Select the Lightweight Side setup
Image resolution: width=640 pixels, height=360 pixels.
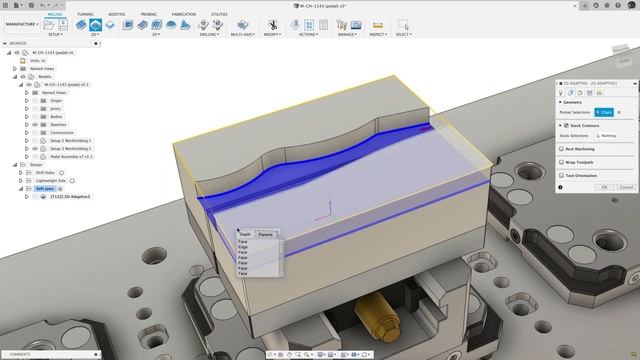pos(51,181)
